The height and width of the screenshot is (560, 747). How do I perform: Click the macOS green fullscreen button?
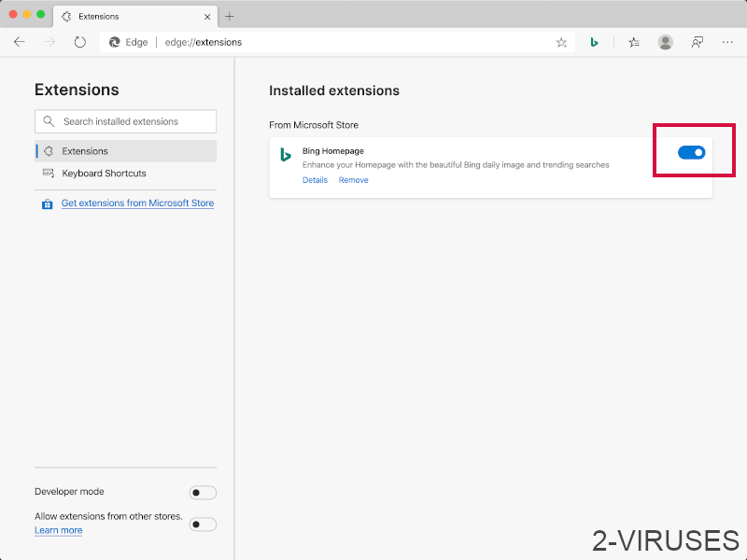[x=41, y=14]
